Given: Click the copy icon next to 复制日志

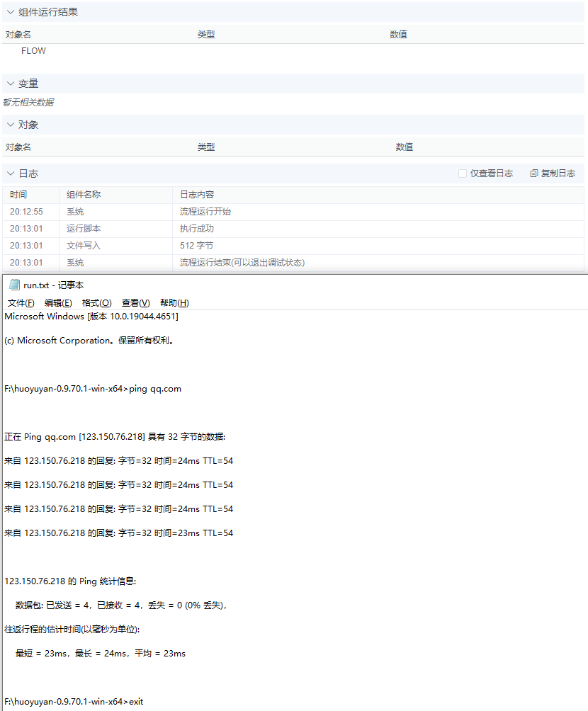Looking at the screenshot, I should click(534, 173).
